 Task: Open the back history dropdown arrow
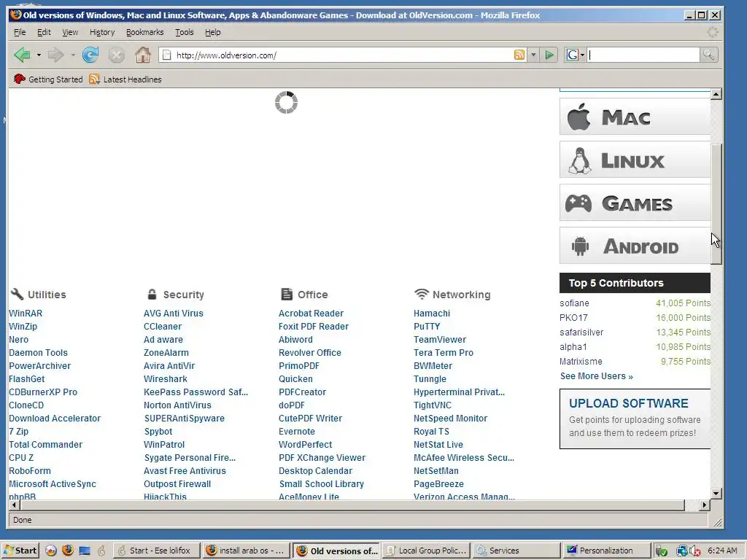(x=39, y=55)
